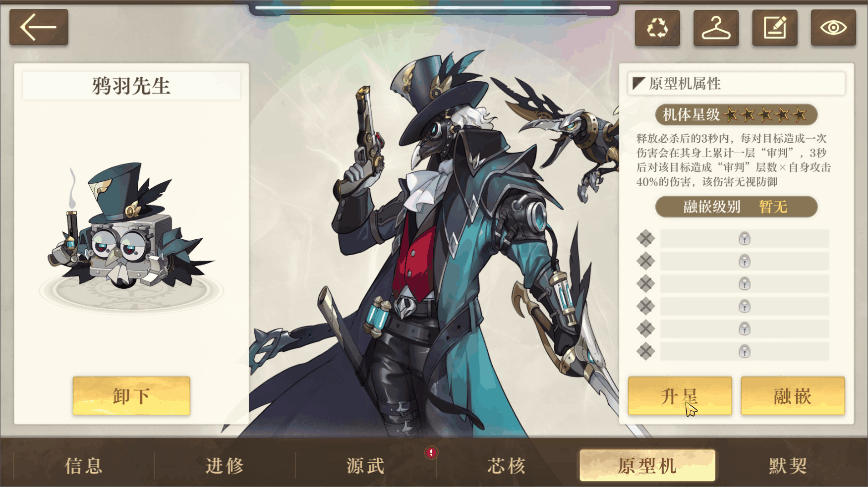
Task: Click the first locked embed slot
Action: (x=744, y=238)
